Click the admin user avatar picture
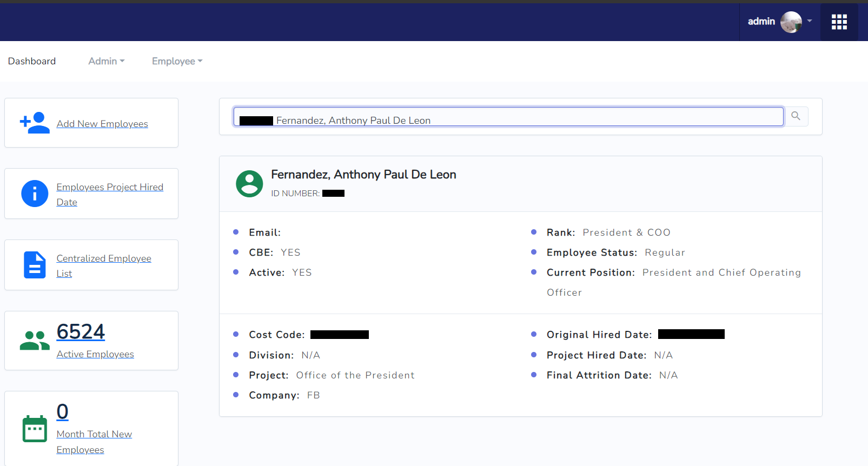 pyautogui.click(x=791, y=22)
